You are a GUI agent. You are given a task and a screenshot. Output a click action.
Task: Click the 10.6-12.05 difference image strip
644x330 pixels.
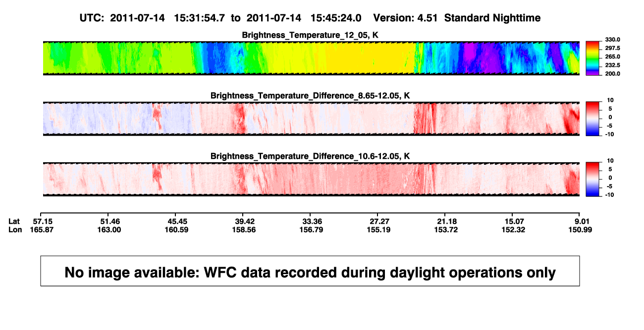click(x=311, y=179)
